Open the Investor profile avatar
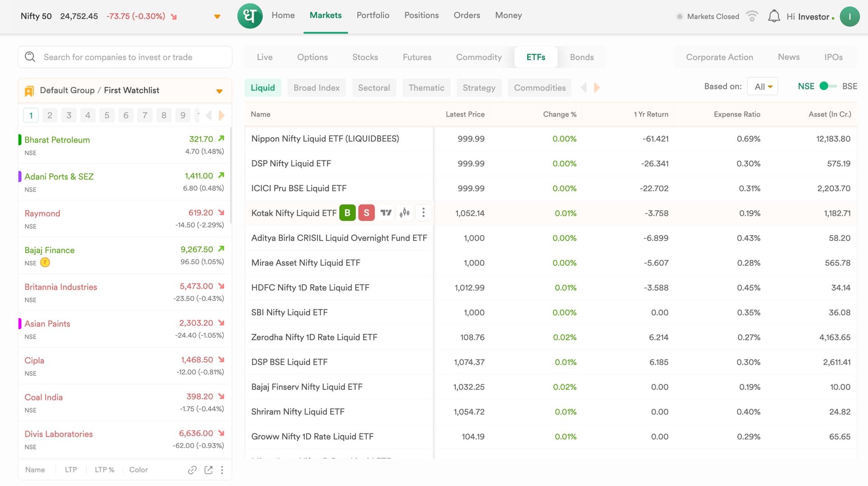Viewport: 868px width, 486px height. click(x=849, y=17)
